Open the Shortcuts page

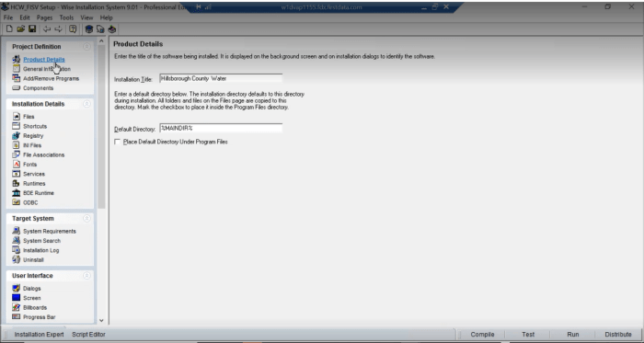click(x=35, y=126)
